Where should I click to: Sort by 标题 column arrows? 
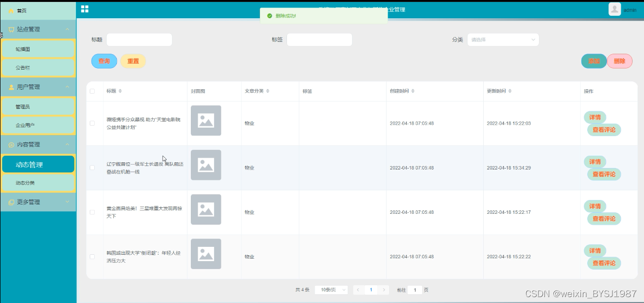[120, 91]
